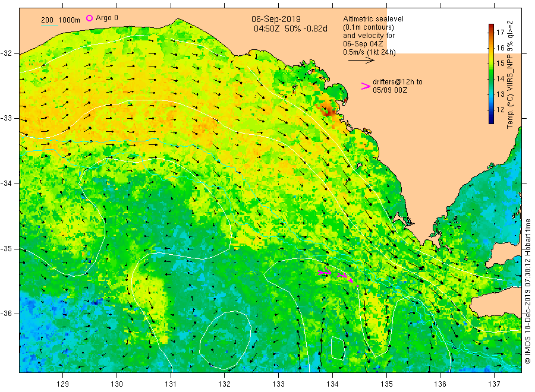The image size is (535, 392).
Task: Click the 135 longitude axis label
Action: tap(386, 384)
